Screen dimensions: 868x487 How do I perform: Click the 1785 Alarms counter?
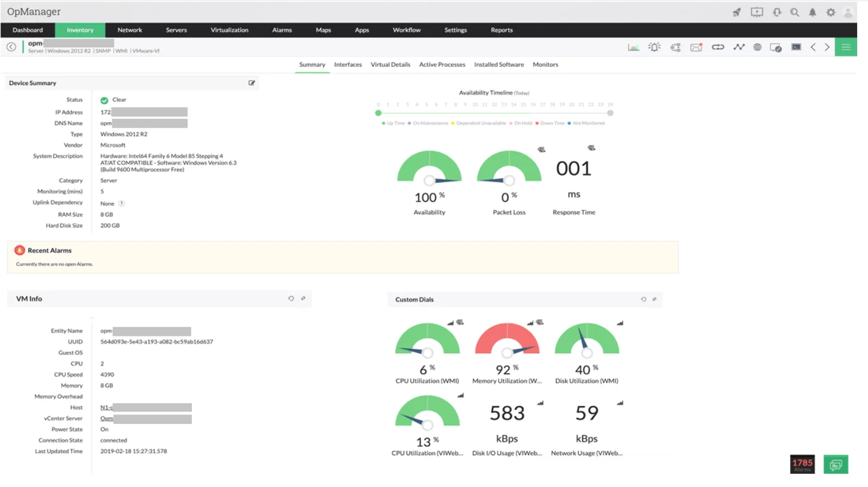tap(803, 464)
